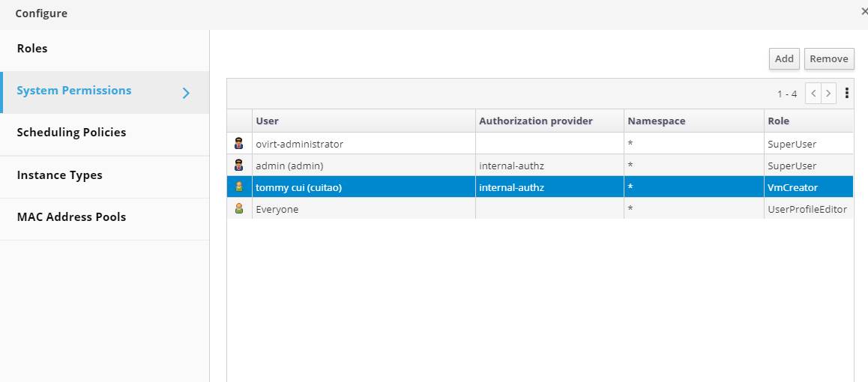The image size is (868, 382).
Task: Click the Add button
Action: coord(784,58)
